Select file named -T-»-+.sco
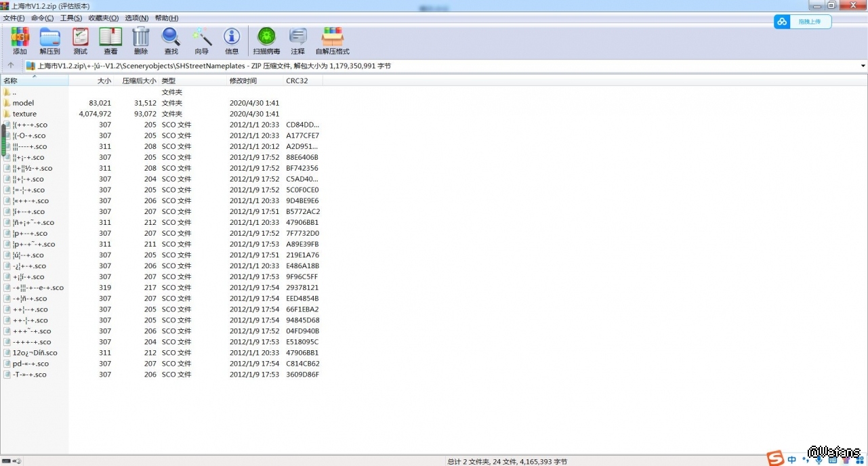 [x=30, y=374]
